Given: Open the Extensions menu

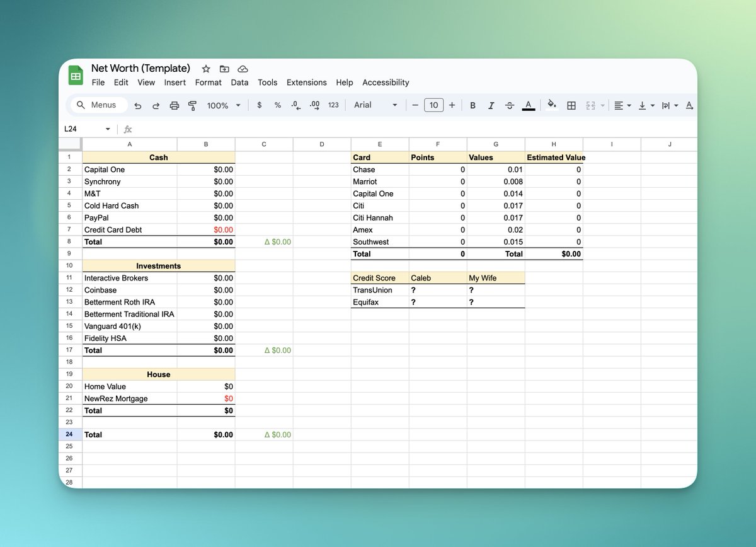Looking at the screenshot, I should (x=307, y=83).
